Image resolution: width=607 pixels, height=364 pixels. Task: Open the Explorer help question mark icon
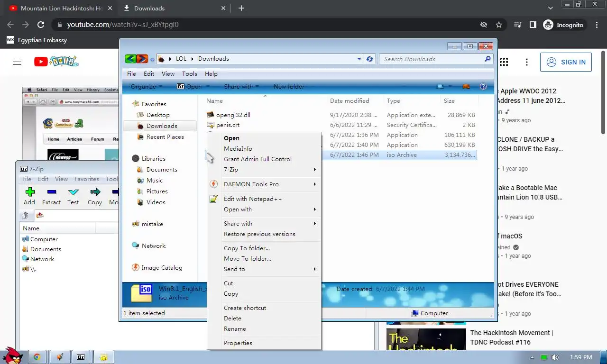[x=483, y=86]
